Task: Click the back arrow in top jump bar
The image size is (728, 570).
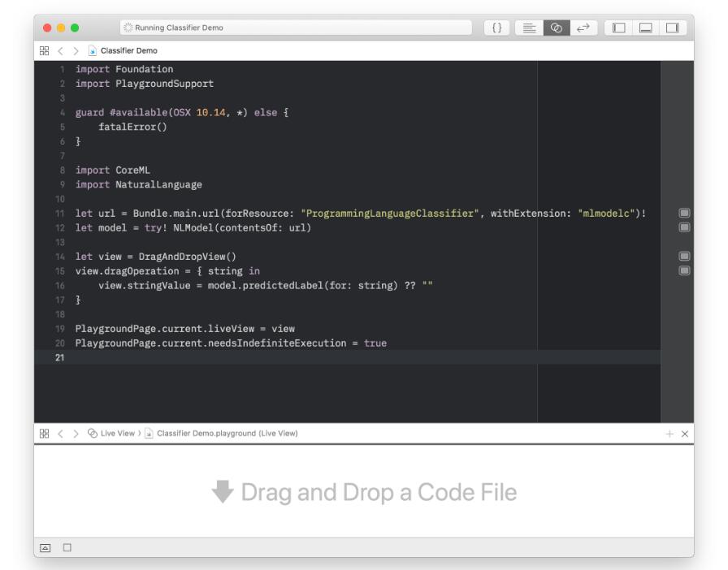Action: [60, 50]
